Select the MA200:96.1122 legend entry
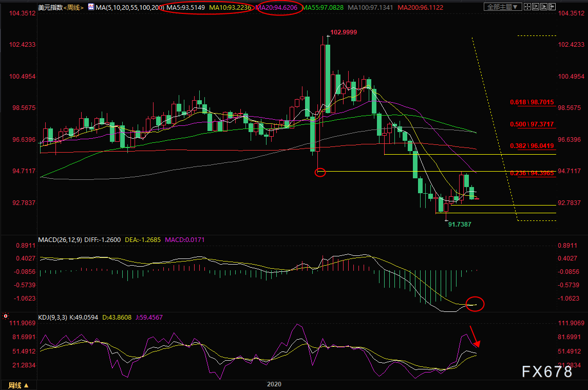Screen dimensions: 588x390 click(416, 7)
